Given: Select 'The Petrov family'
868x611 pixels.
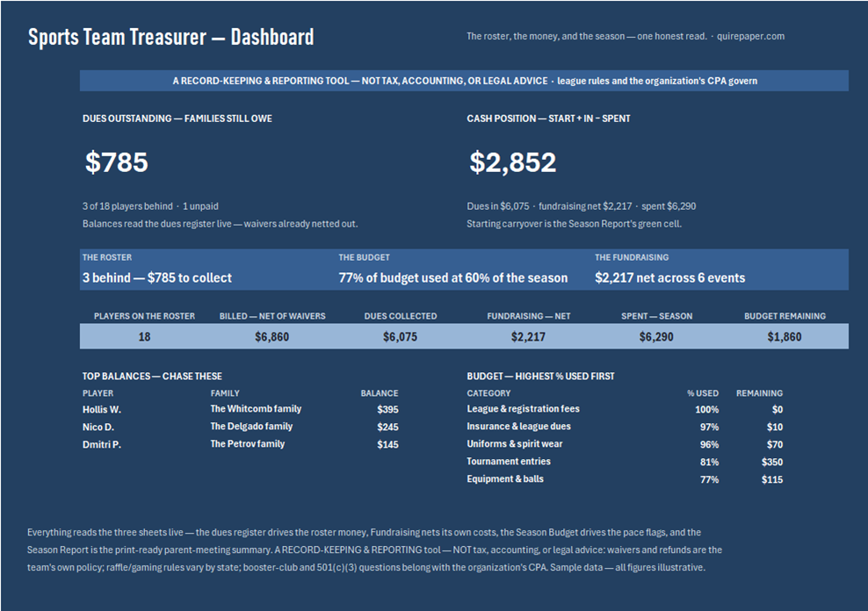Looking at the screenshot, I should pos(248,443).
